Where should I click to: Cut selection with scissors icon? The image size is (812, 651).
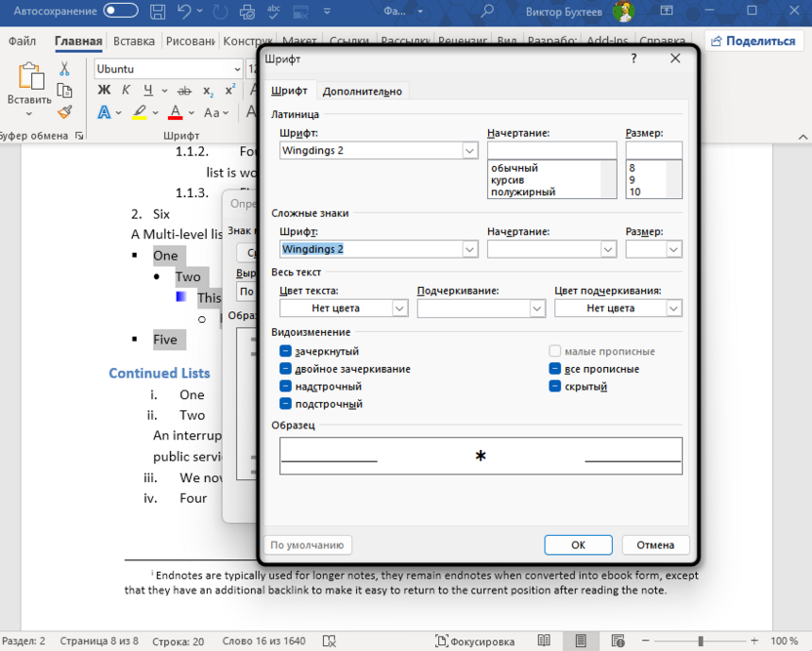[64, 69]
